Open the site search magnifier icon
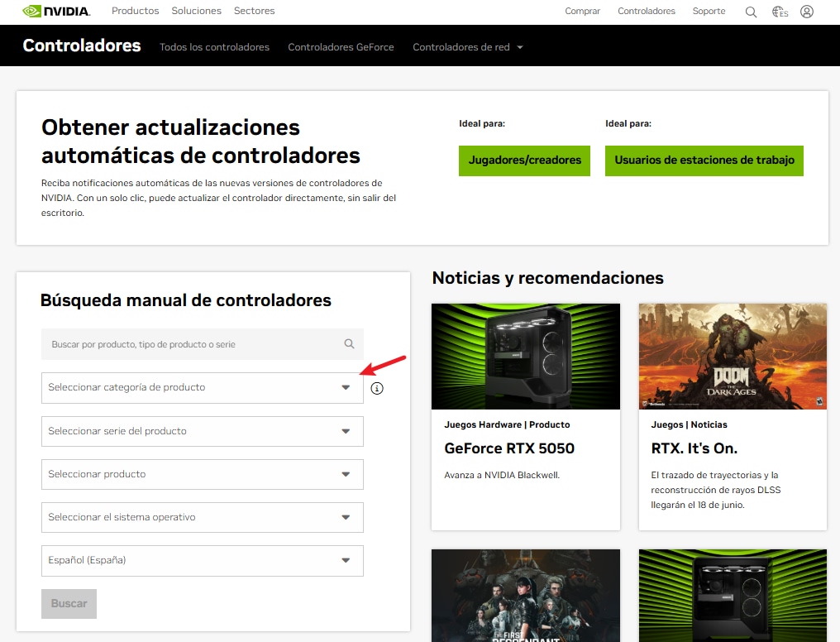Image resolution: width=840 pixels, height=642 pixels. (x=751, y=12)
